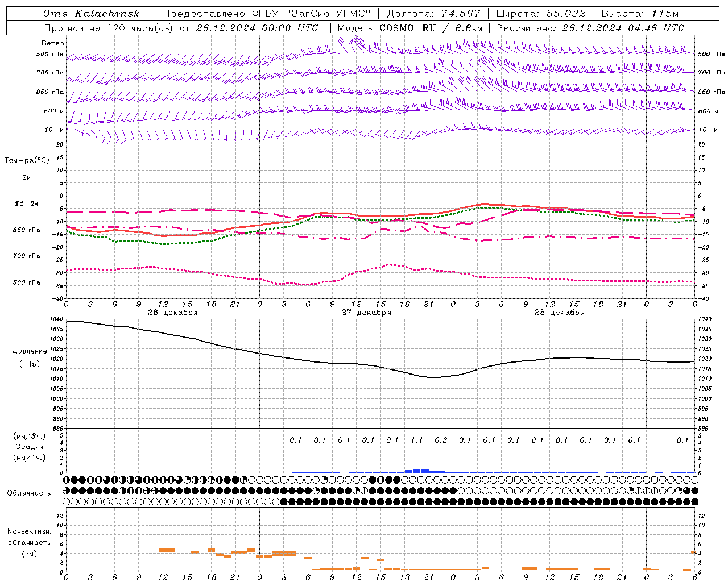
Task: Click the 0.3 precipitation amount value
Action: (441, 440)
